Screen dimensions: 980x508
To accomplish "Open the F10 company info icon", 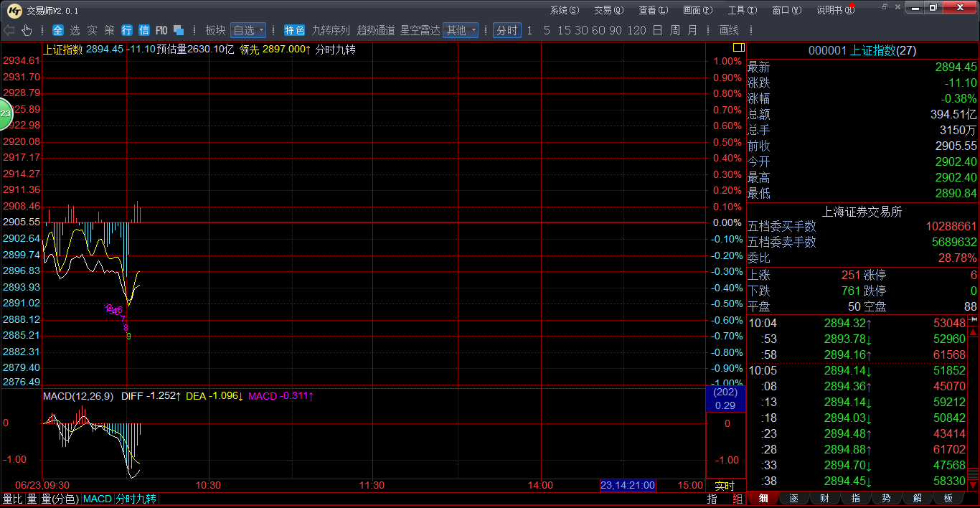I will point(161,30).
